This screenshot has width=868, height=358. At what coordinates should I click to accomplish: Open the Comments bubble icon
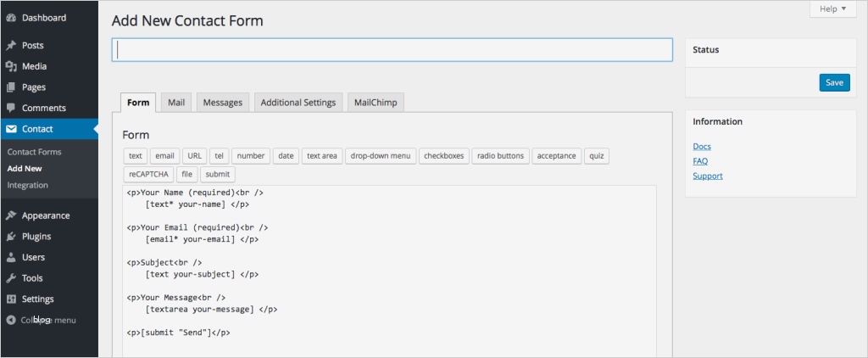[11, 108]
